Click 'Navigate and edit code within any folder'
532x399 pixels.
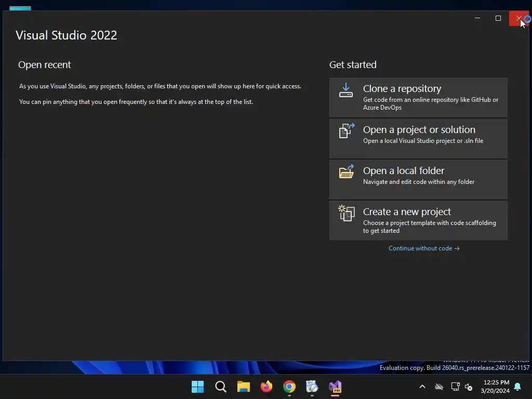pos(419,182)
